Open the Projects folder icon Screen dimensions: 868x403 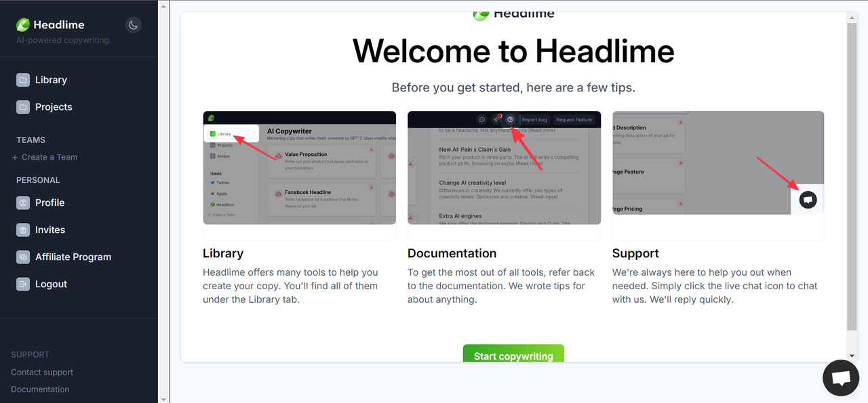pyautogui.click(x=23, y=107)
